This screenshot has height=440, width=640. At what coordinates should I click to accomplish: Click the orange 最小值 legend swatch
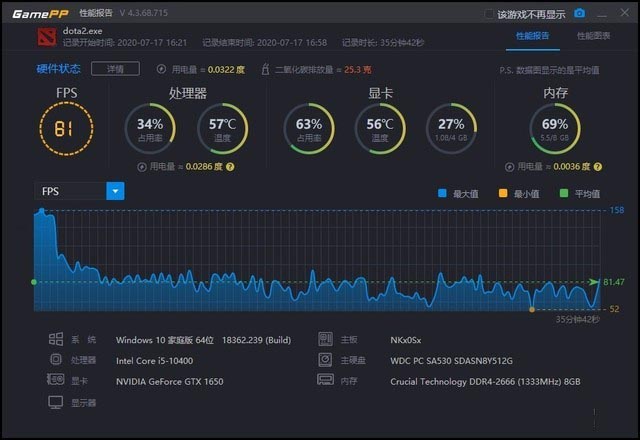503,193
